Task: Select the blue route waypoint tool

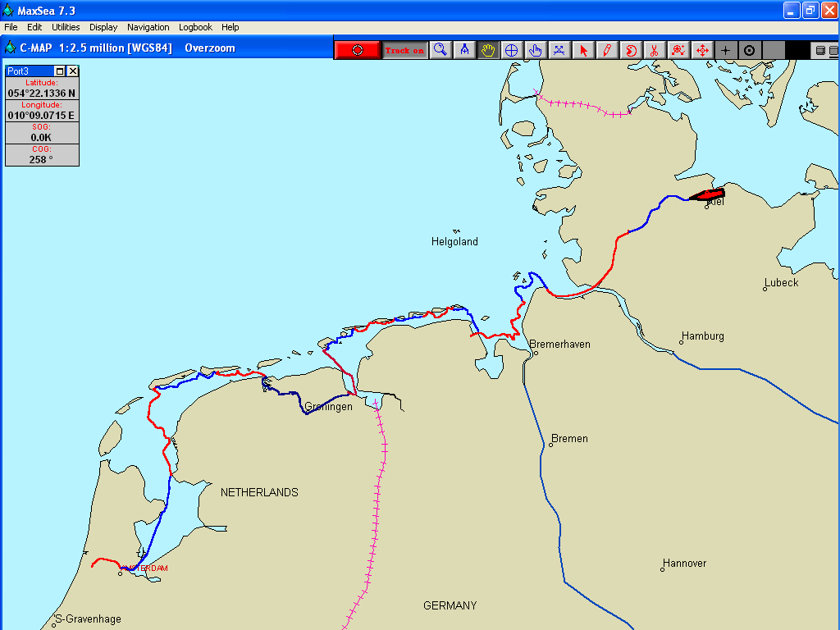Action: tap(559, 50)
